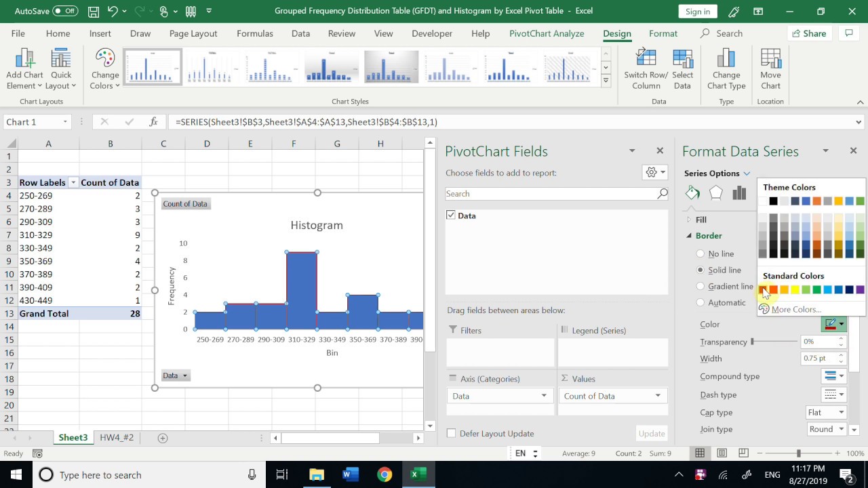Enable Defer Layout Update checkbox
The height and width of the screenshot is (488, 868).
[451, 433]
